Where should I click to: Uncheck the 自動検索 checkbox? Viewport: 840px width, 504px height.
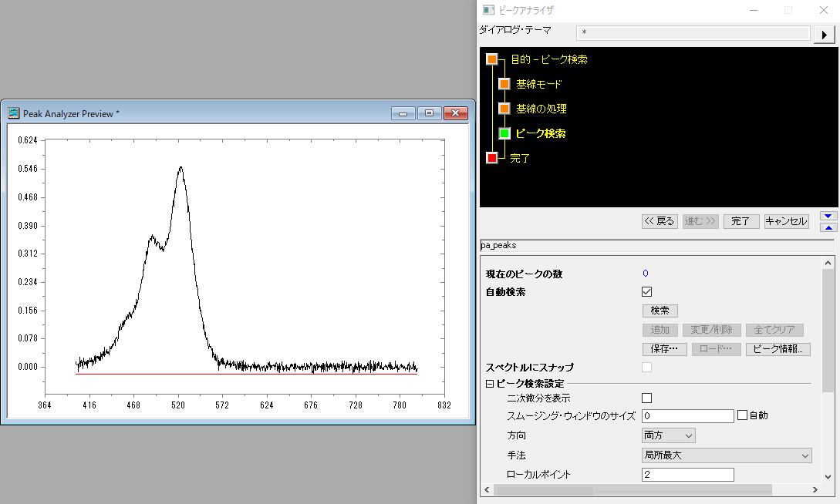tap(647, 292)
